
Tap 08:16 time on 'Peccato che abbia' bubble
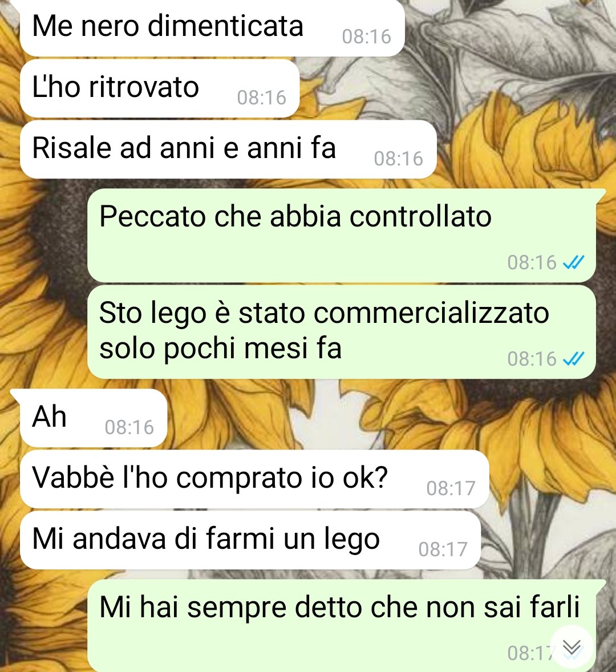point(532,262)
